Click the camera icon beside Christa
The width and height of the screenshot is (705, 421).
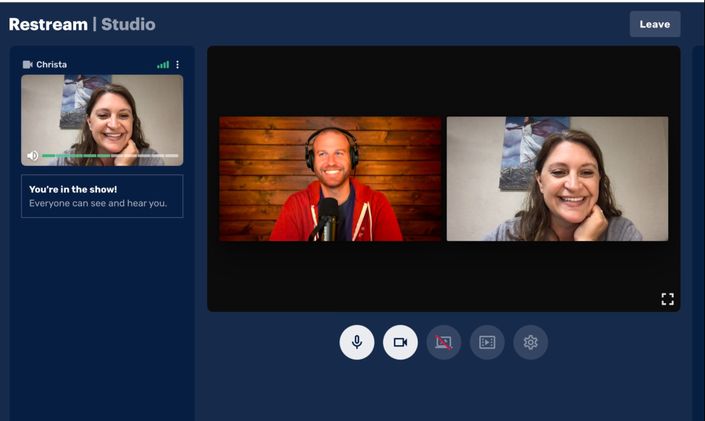coord(27,64)
